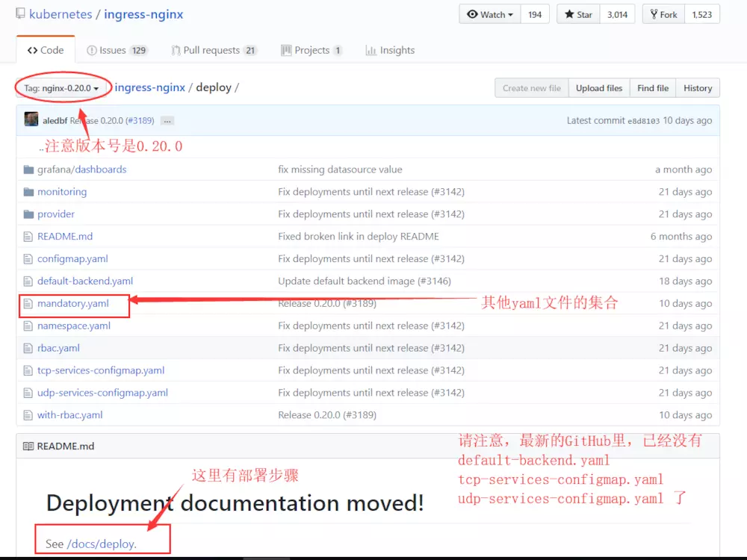Image resolution: width=747 pixels, height=560 pixels.
Task: Click the Insights bar graph icon
Action: (371, 50)
